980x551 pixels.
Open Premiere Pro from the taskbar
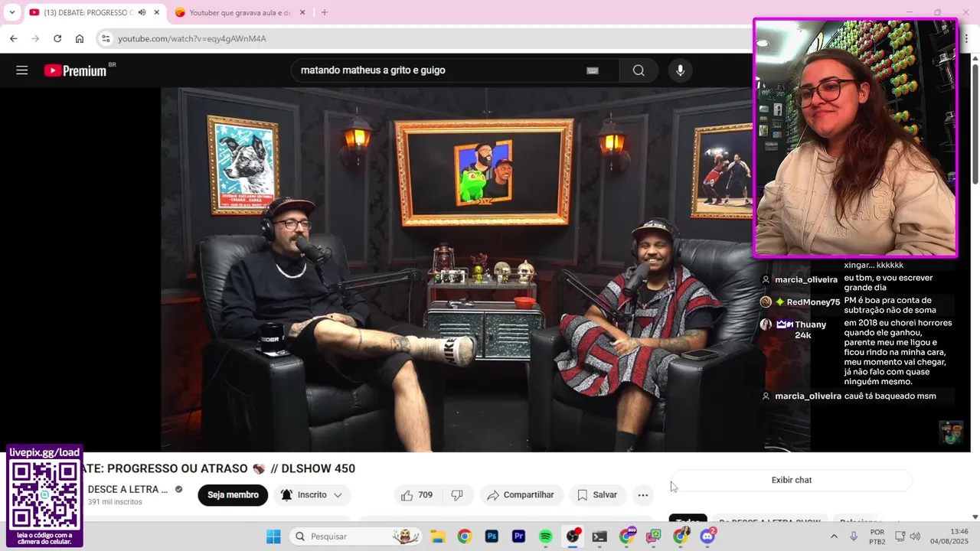coord(518,536)
